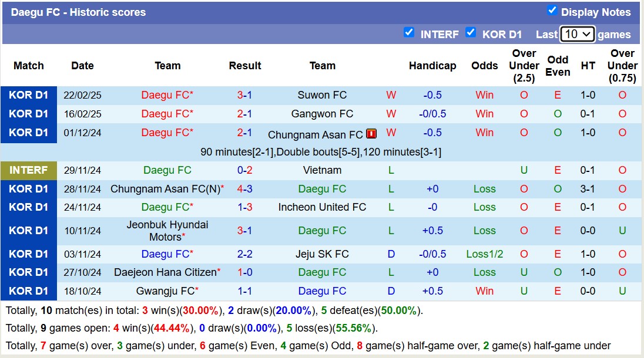Click the INTERF badge beside the Vietnam match

tap(28, 170)
